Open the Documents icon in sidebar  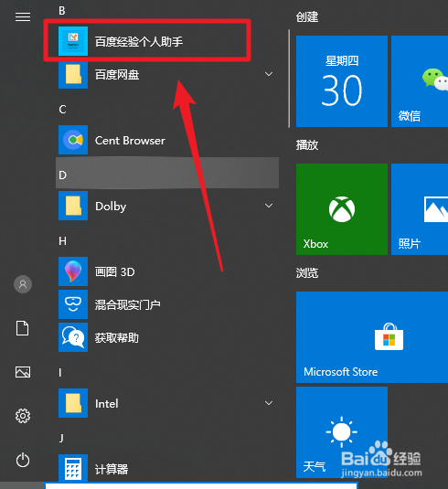(23, 328)
